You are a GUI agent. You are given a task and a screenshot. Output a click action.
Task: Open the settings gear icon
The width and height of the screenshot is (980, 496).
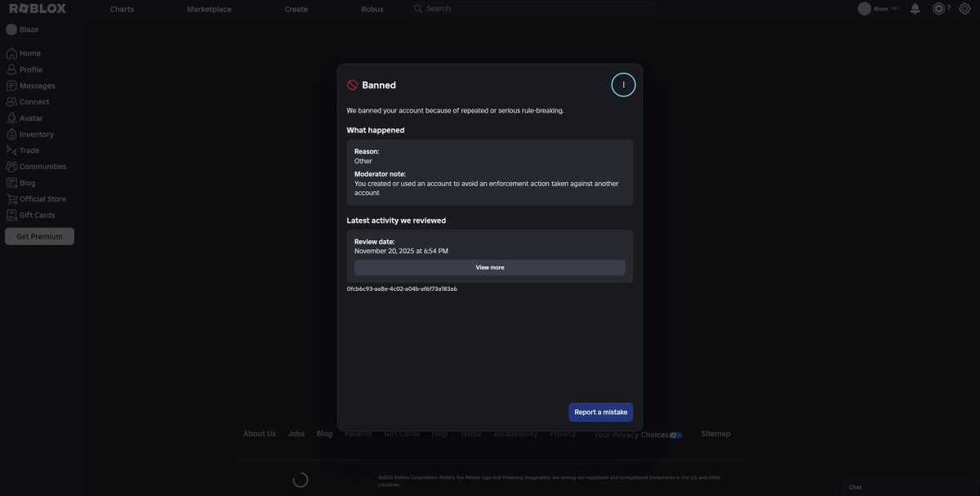(964, 8)
